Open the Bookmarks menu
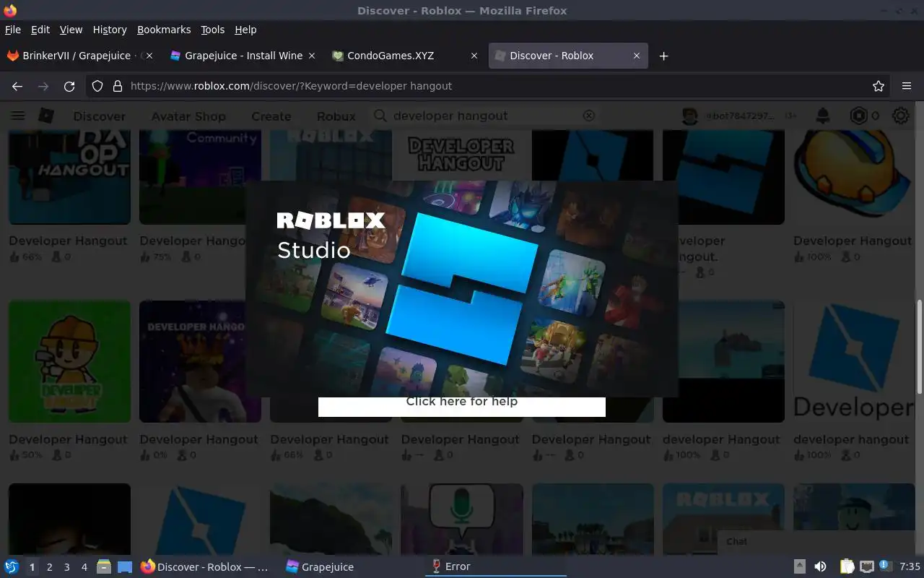The height and width of the screenshot is (578, 924). pos(164,30)
